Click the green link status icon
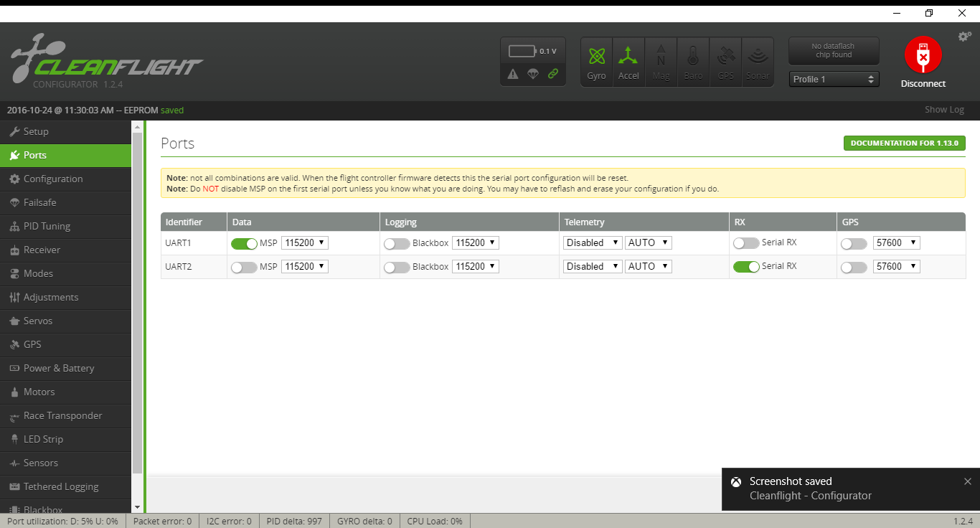This screenshot has height=528, width=980. (552, 73)
